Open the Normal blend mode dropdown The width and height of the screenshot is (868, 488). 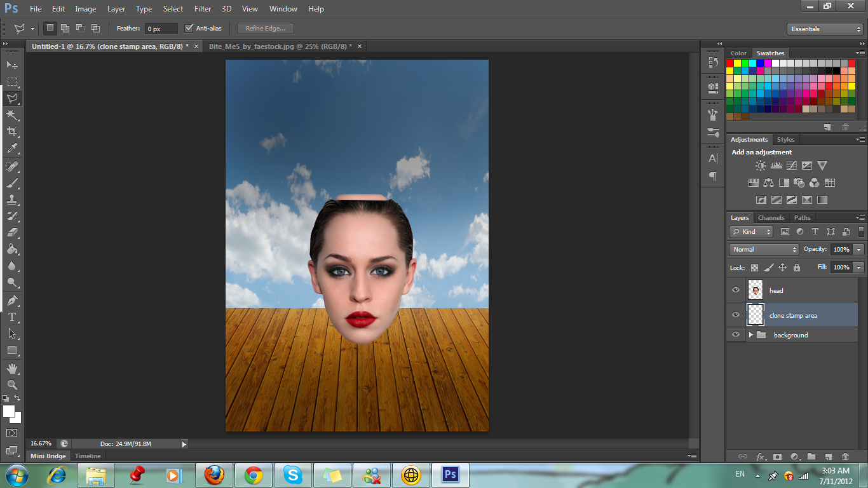[763, 249]
